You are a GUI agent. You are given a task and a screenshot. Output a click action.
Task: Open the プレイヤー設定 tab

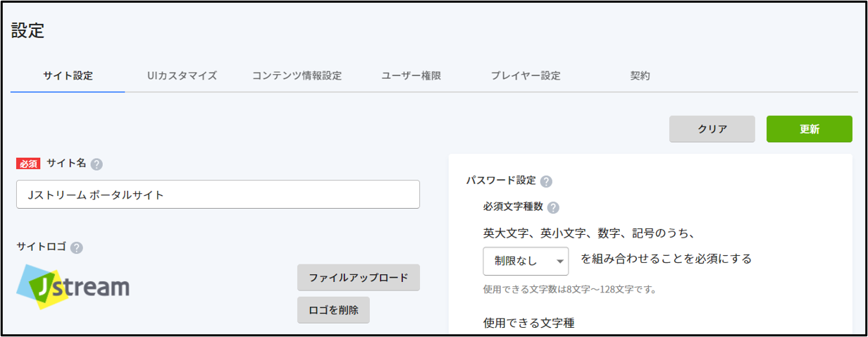click(x=526, y=76)
